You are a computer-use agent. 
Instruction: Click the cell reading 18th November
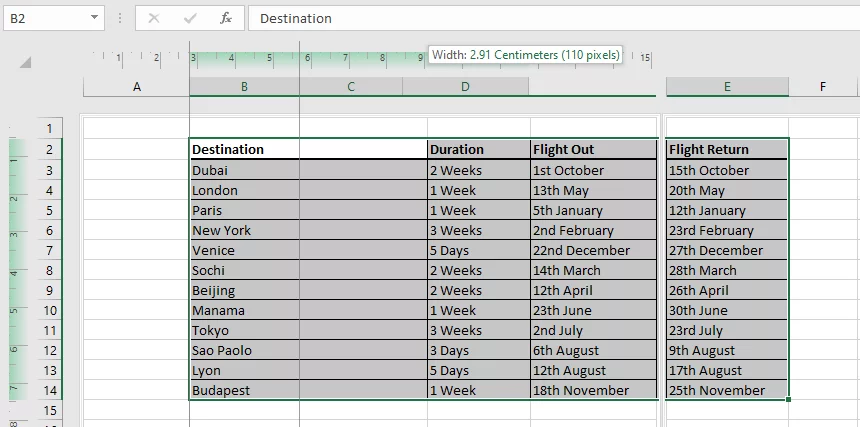[594, 390]
